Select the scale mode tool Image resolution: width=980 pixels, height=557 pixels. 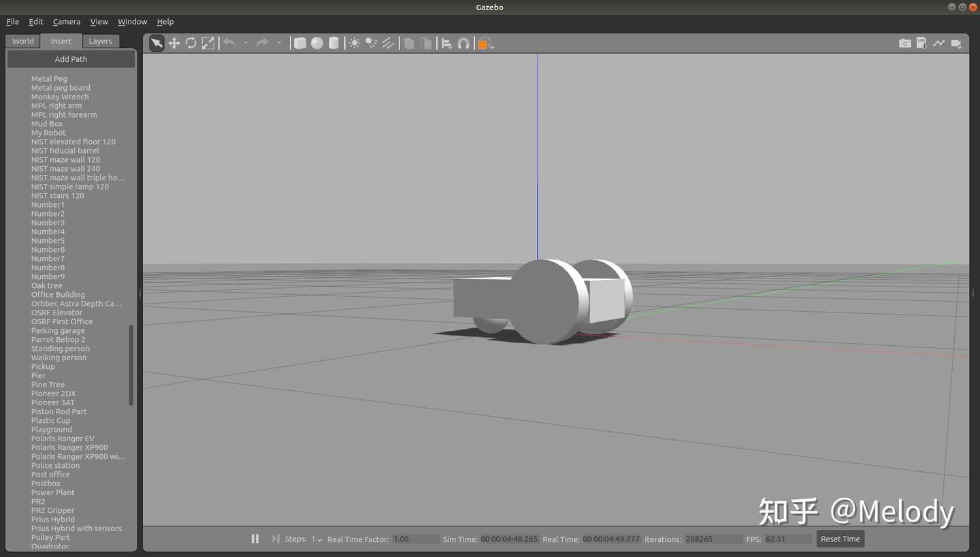[x=208, y=44]
